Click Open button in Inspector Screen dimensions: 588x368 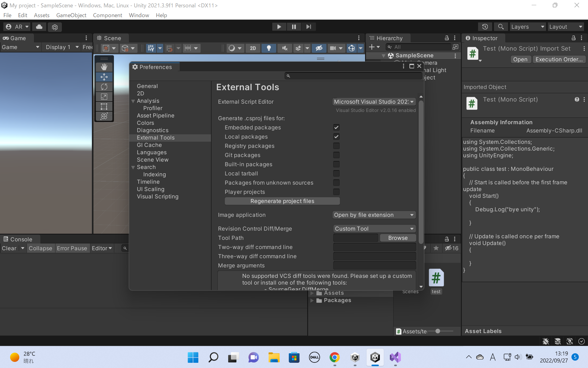(520, 59)
